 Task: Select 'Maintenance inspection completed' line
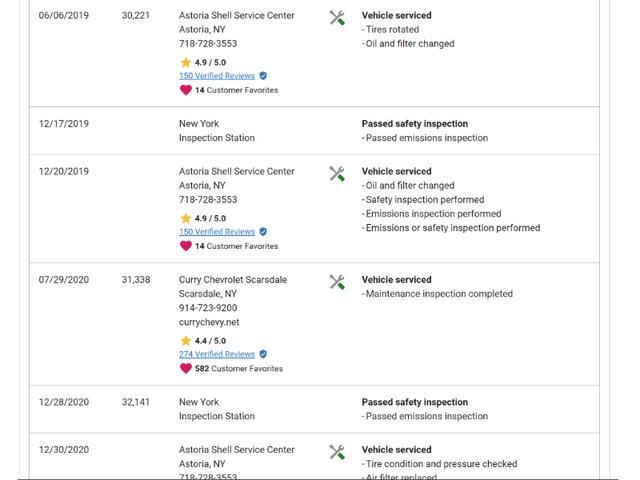point(437,294)
